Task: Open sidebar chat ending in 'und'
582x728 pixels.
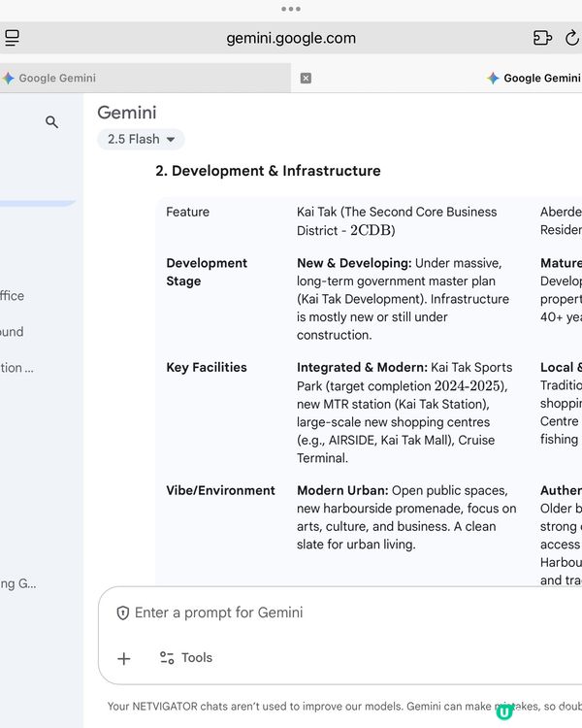Action: point(12,332)
